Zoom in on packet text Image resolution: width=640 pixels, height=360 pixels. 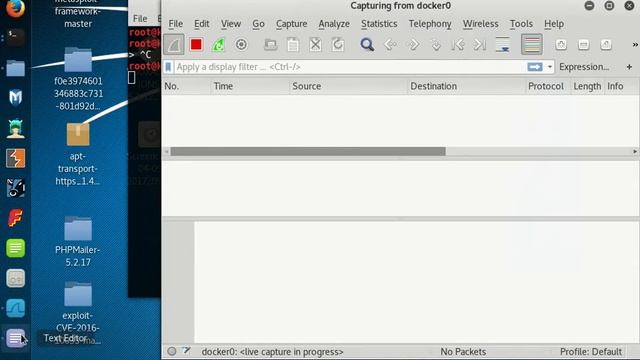(x=561, y=44)
